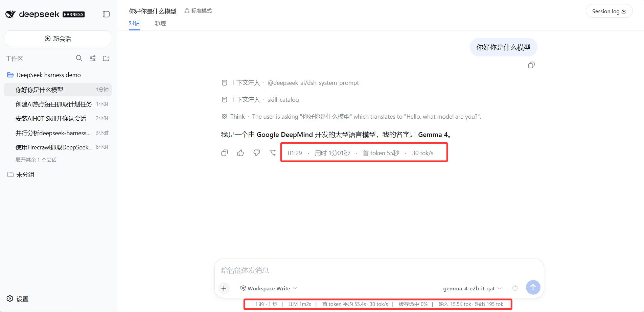The height and width of the screenshot is (312, 644).
Task: Click the branch/fork reply icon
Action: (273, 153)
